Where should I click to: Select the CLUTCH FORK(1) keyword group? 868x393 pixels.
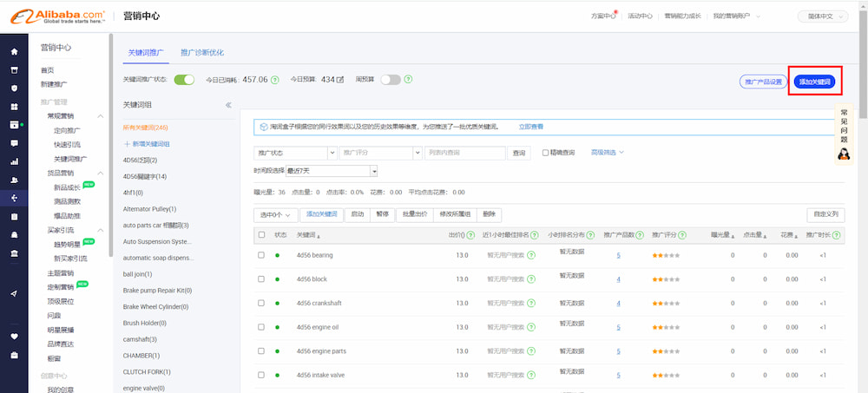(x=147, y=372)
